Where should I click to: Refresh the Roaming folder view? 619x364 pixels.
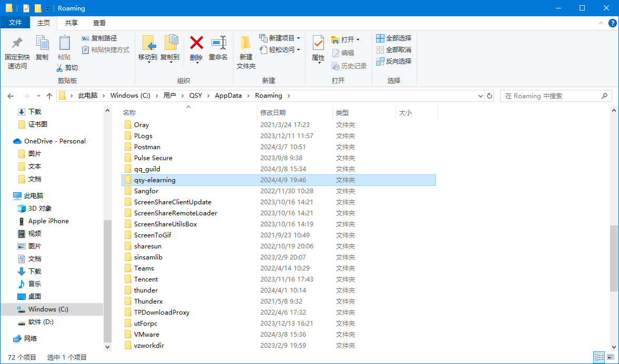point(490,96)
